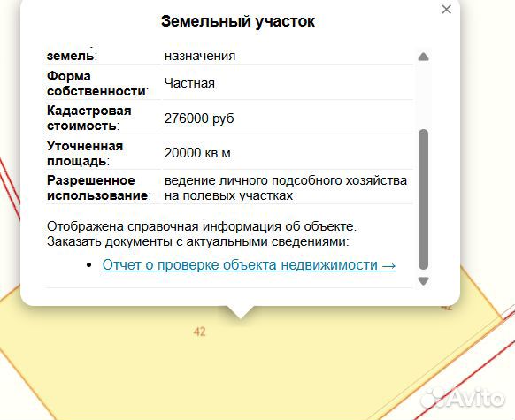This screenshot has width=515, height=420.
Task: Click the scroll down arrow in popup
Action: coord(423,281)
